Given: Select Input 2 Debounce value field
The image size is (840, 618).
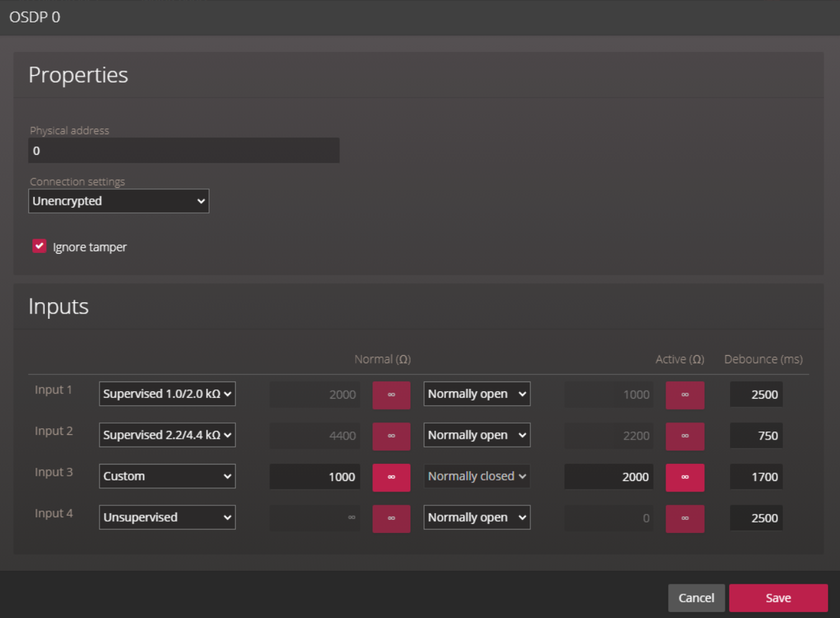Looking at the screenshot, I should [x=756, y=435].
